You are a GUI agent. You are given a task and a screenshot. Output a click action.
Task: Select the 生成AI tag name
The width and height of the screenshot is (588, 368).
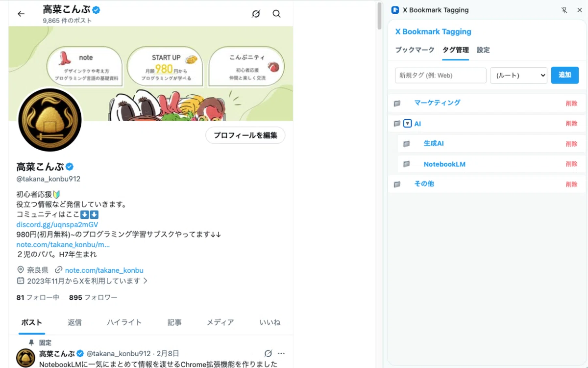[x=434, y=144]
